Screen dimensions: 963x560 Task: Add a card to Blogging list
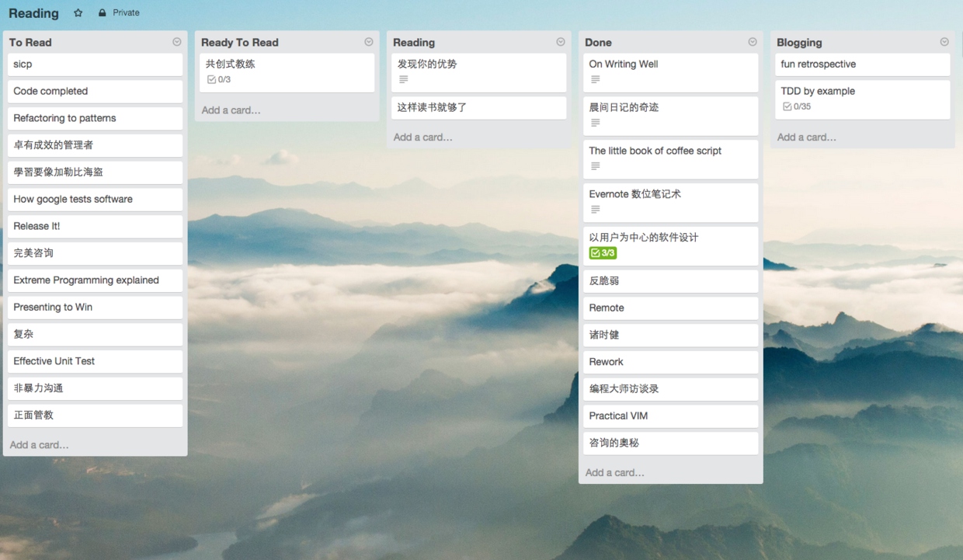[x=806, y=137]
